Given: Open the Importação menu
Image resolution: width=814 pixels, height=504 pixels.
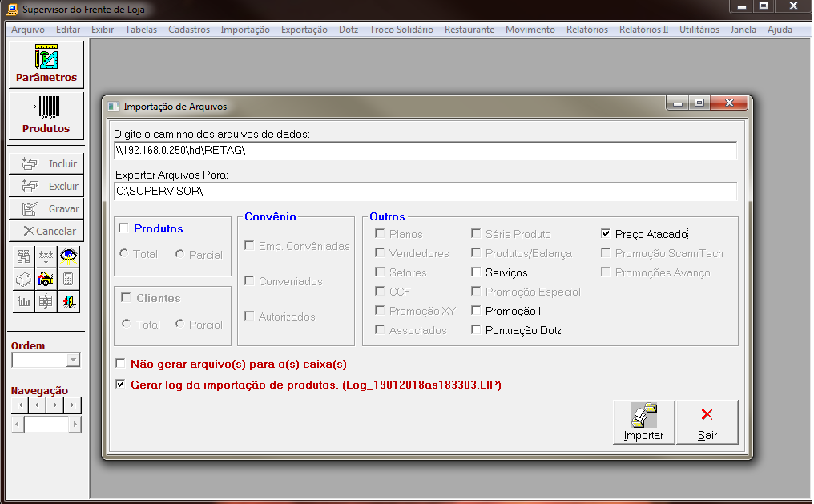Looking at the screenshot, I should tap(244, 30).
